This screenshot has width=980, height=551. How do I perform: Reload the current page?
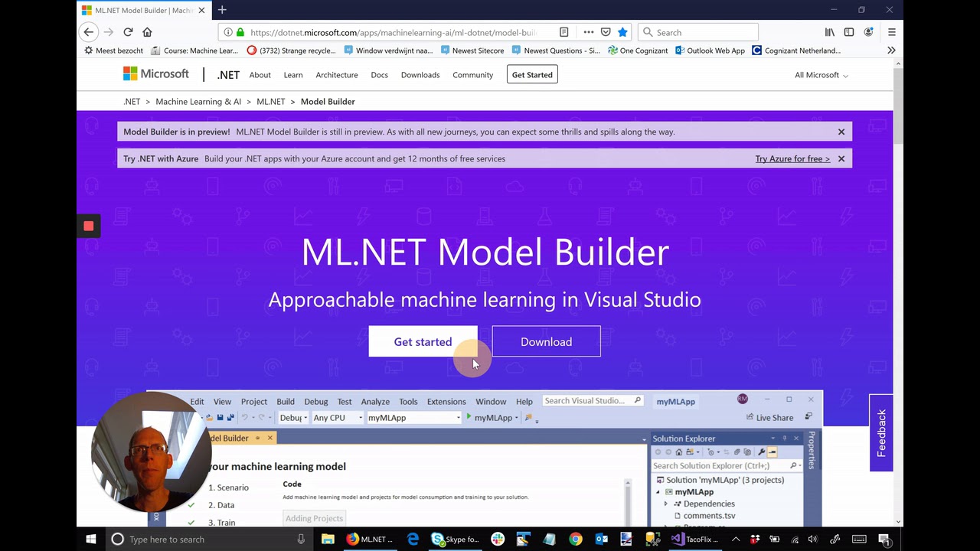[x=128, y=32]
